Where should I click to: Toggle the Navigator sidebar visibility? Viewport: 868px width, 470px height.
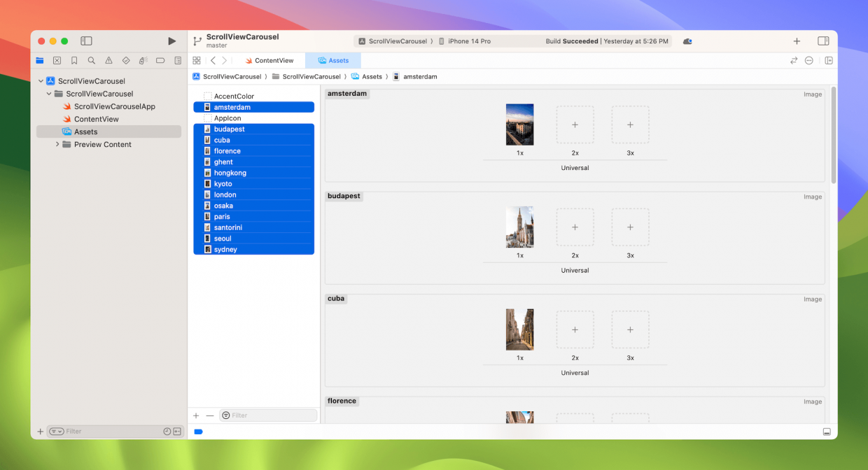[86, 41]
